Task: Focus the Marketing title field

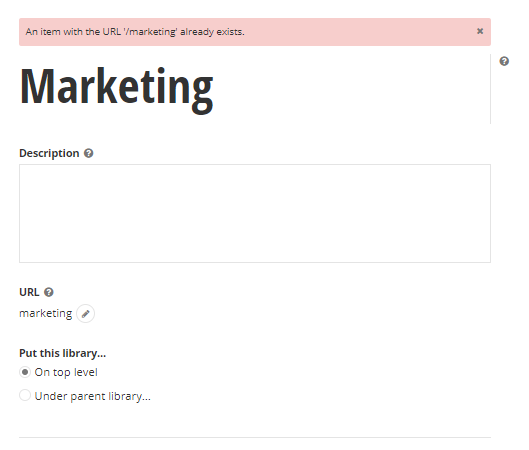Action: pyautogui.click(x=254, y=89)
